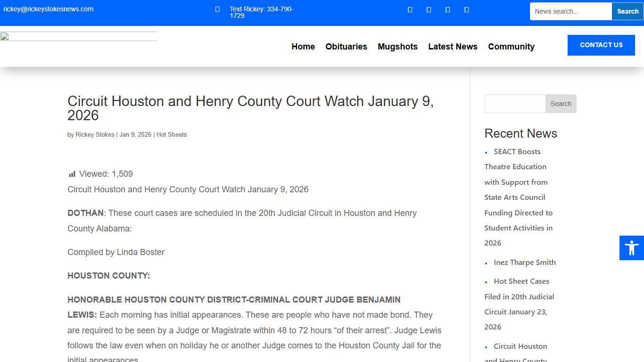Viewport: 644px width, 362px height.
Task: Open the Latest News section
Action: (453, 47)
